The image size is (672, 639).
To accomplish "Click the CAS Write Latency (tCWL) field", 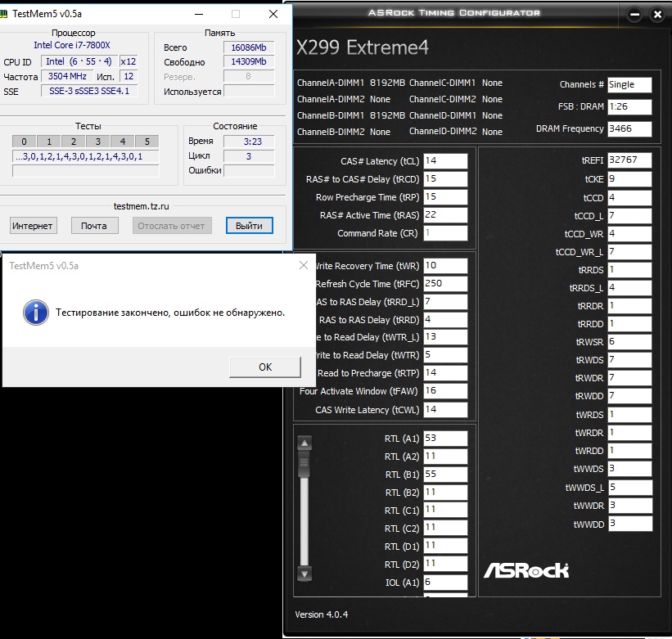I will click(x=445, y=409).
